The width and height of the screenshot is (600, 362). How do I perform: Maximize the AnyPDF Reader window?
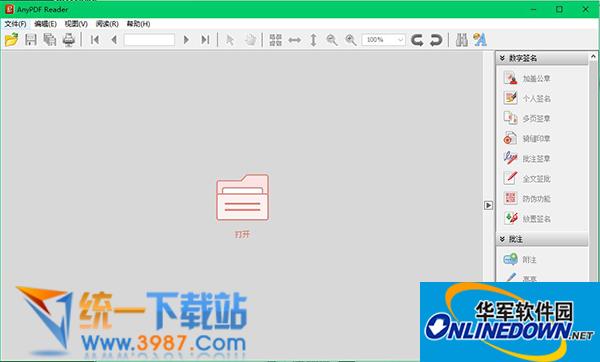pyautogui.click(x=559, y=9)
